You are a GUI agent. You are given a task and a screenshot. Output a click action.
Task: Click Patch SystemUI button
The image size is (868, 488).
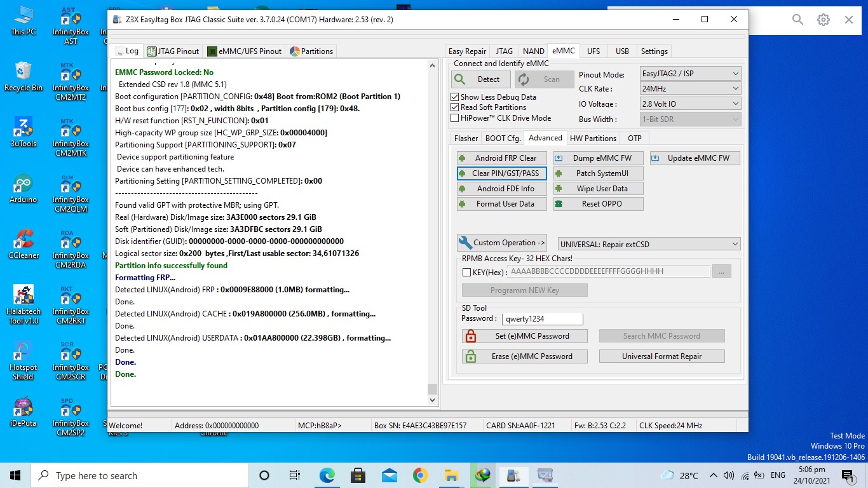[x=598, y=173]
